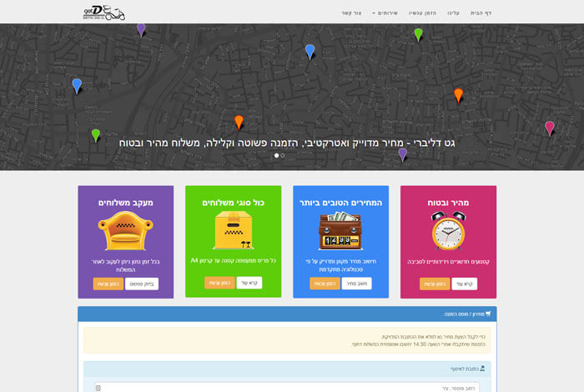Screen dimensions: 584x392
Task: Select the orange map pin near the pink pin
Action: click(x=458, y=95)
